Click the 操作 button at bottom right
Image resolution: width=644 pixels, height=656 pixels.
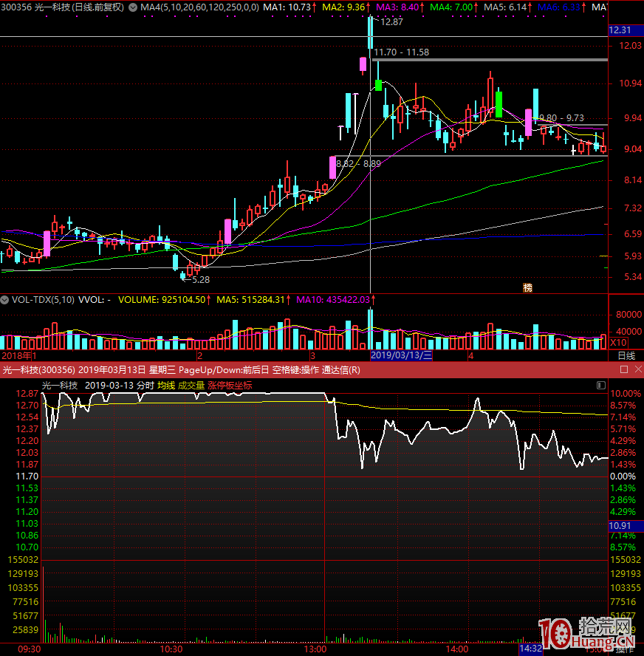pos(625,649)
